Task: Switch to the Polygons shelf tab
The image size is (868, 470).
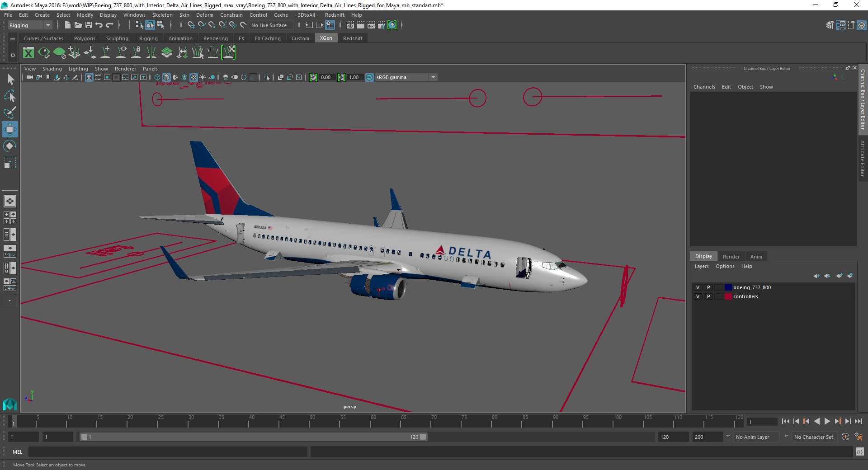Action: [x=85, y=38]
